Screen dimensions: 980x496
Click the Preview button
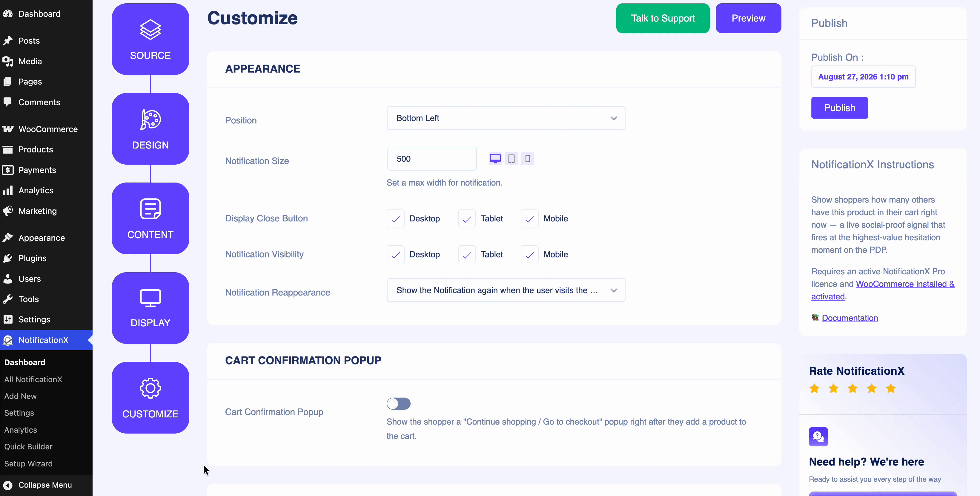[x=748, y=18]
